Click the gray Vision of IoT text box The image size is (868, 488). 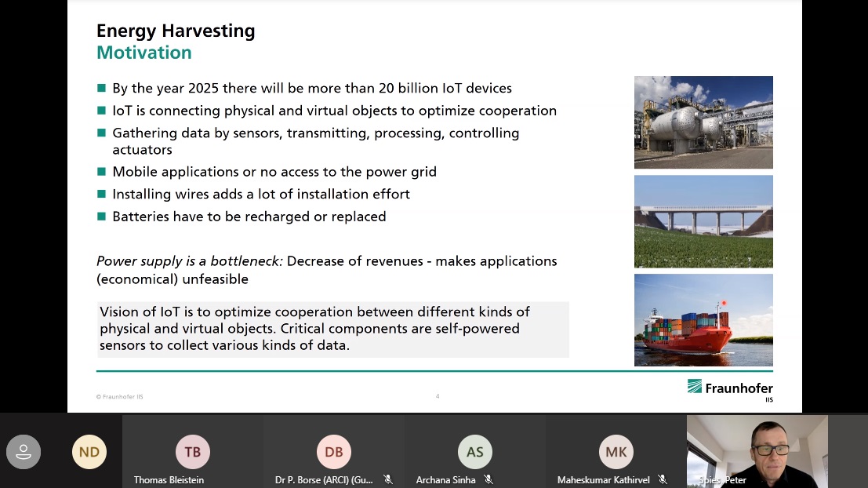[333, 329]
